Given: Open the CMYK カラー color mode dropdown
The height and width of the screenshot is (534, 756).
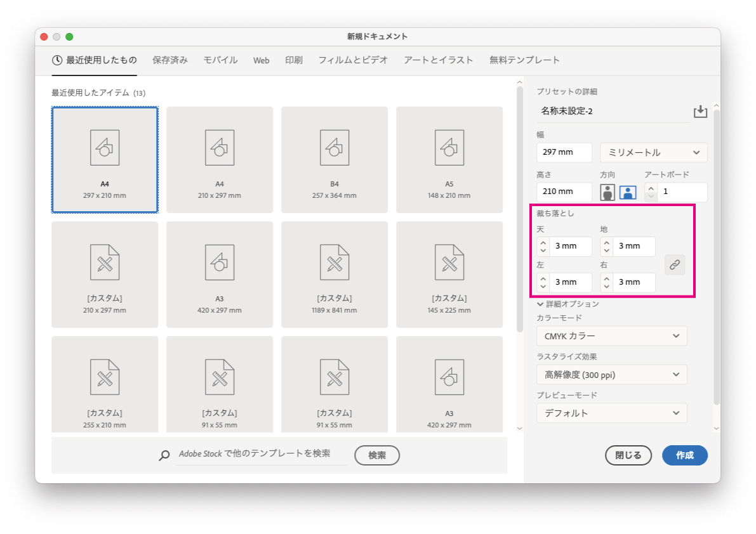Looking at the screenshot, I should pyautogui.click(x=611, y=336).
